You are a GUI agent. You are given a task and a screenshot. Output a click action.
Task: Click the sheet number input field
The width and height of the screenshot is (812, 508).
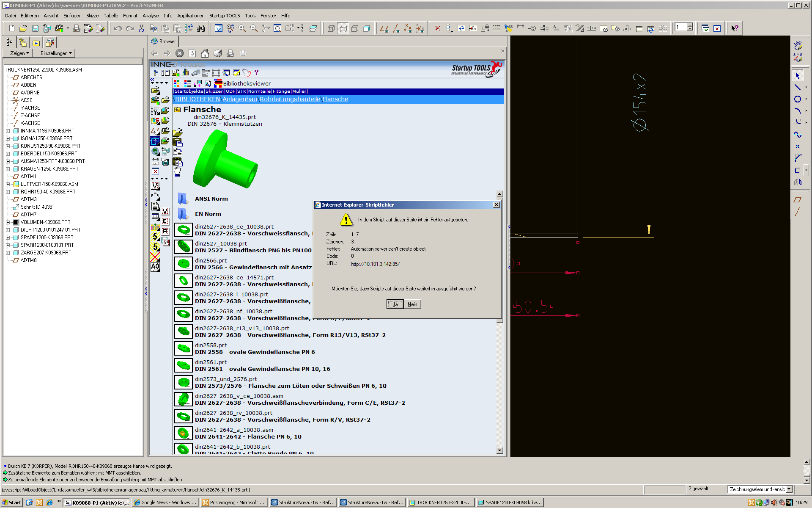tap(680, 28)
